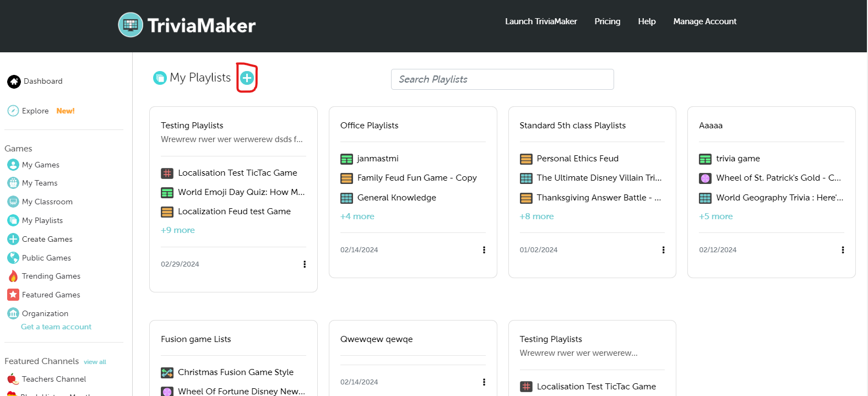Open kebab menu on Standard 5th class Playlists
The width and height of the screenshot is (868, 396).
coord(663,250)
